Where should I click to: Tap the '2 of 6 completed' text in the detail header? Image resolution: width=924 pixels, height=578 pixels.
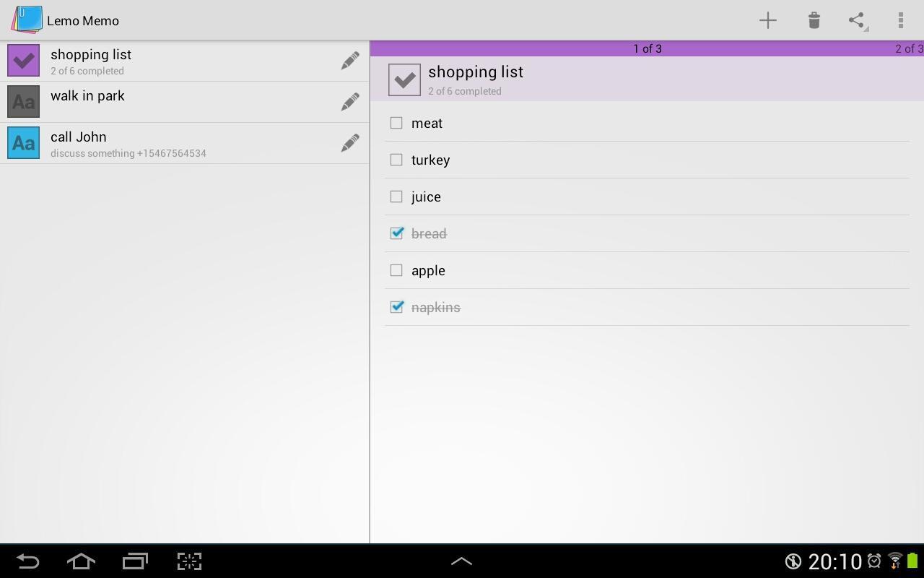click(x=465, y=91)
